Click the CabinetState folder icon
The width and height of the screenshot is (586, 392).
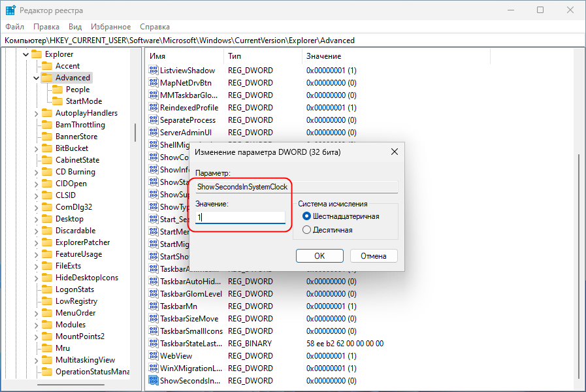point(47,160)
